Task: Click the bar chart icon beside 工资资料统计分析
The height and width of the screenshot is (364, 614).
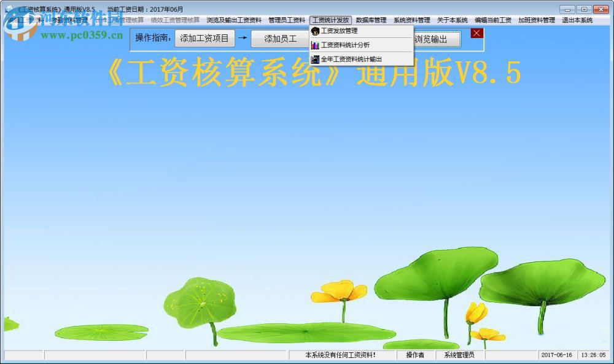Action: click(315, 45)
